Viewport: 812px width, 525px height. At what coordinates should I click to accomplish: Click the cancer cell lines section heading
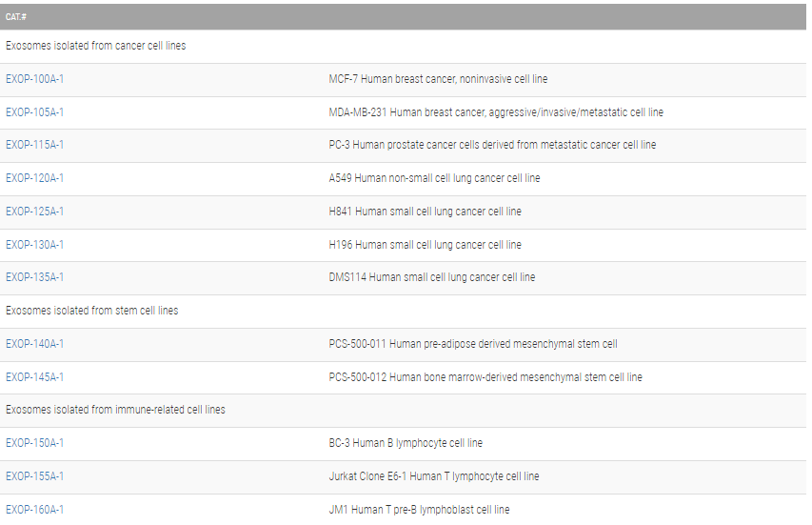tap(96, 46)
